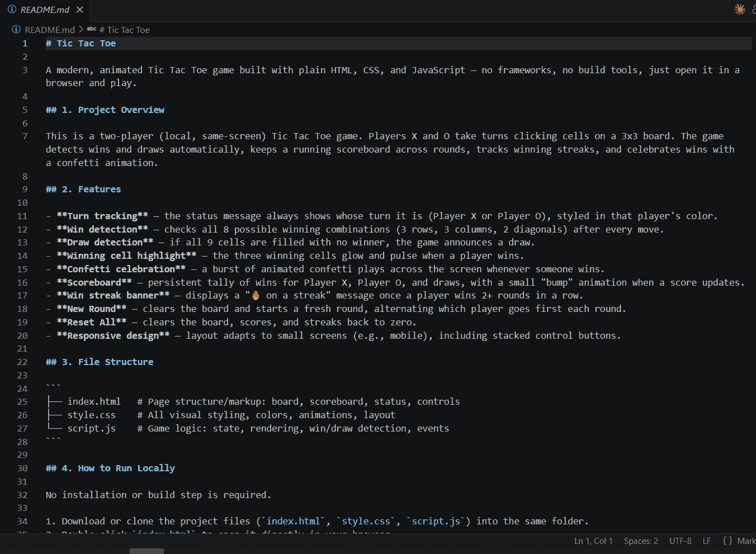756x554 pixels.
Task: Click 'script.js' in the file structure tree
Action: (x=92, y=429)
